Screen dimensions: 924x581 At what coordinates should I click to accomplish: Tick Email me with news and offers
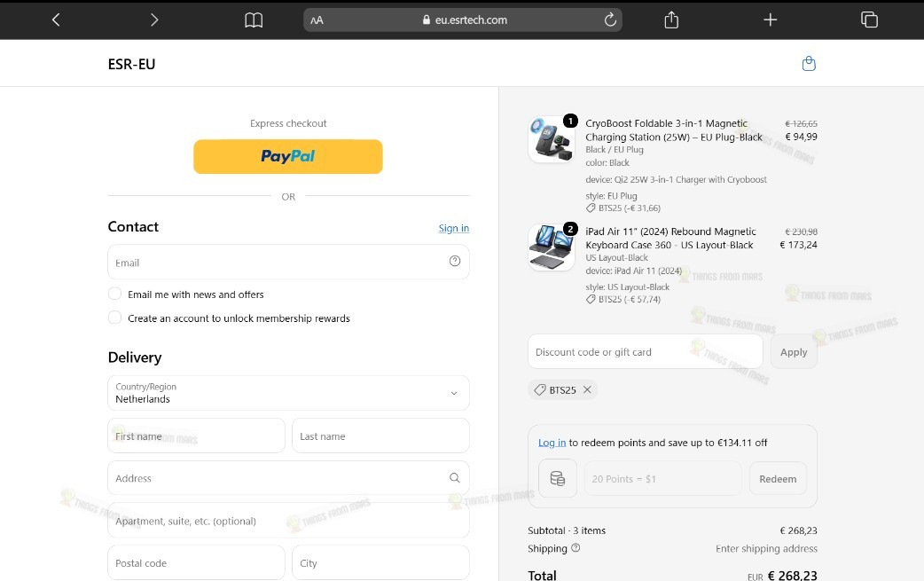pyautogui.click(x=115, y=294)
